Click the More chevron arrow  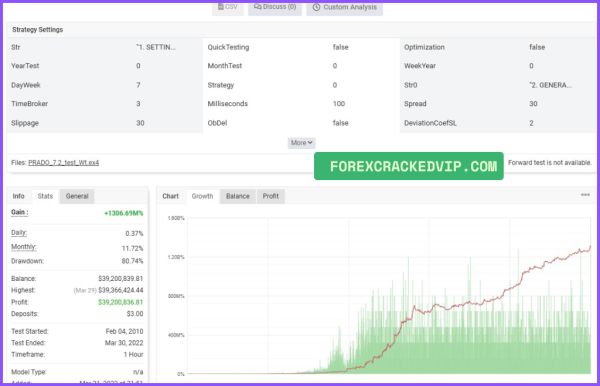pyautogui.click(x=310, y=142)
